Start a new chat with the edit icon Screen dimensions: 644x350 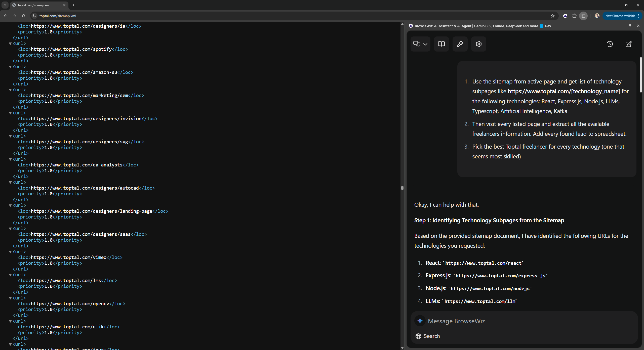628,44
